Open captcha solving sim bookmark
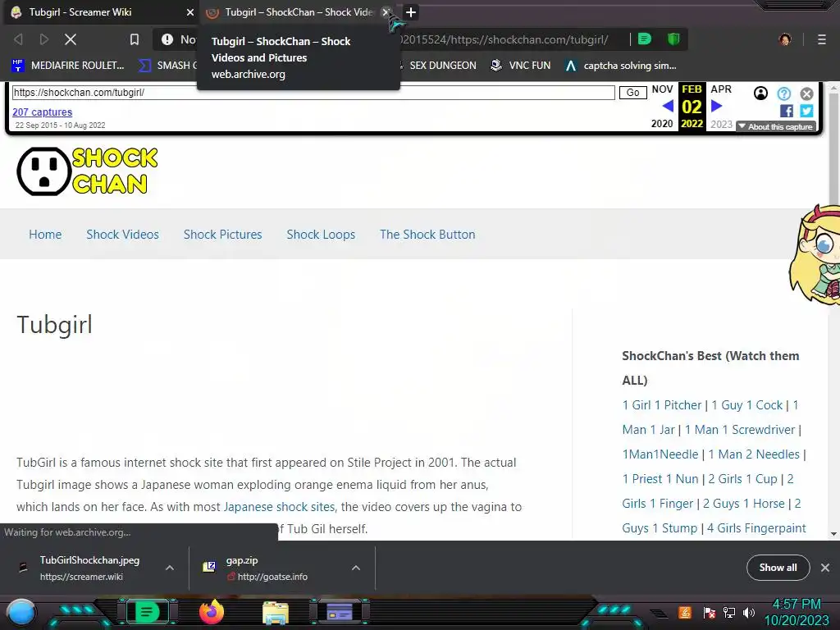Image resolution: width=840 pixels, height=630 pixels. 622,66
